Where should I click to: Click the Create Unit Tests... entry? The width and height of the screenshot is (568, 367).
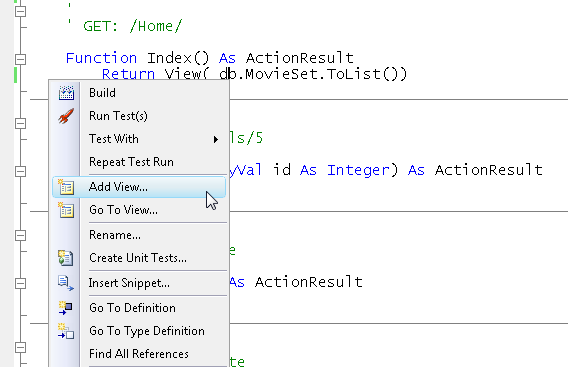139,258
